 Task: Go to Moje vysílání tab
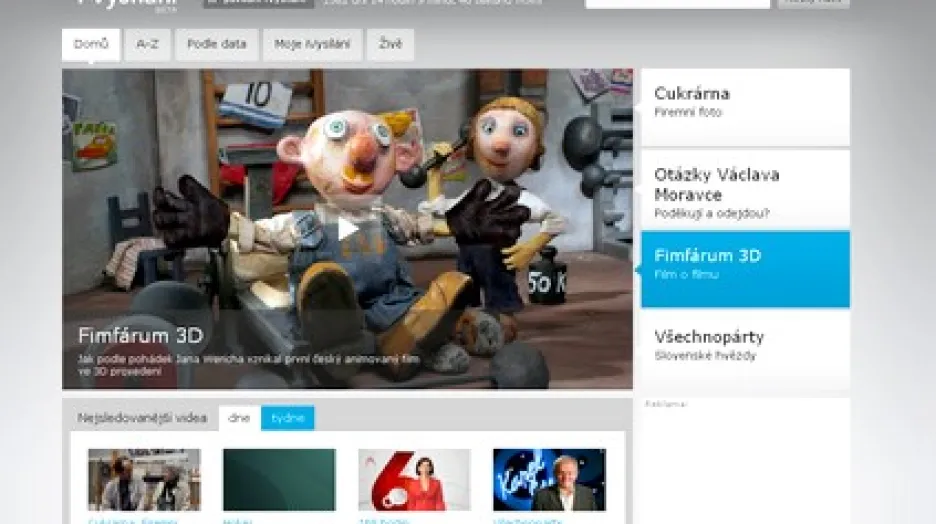tap(312, 44)
